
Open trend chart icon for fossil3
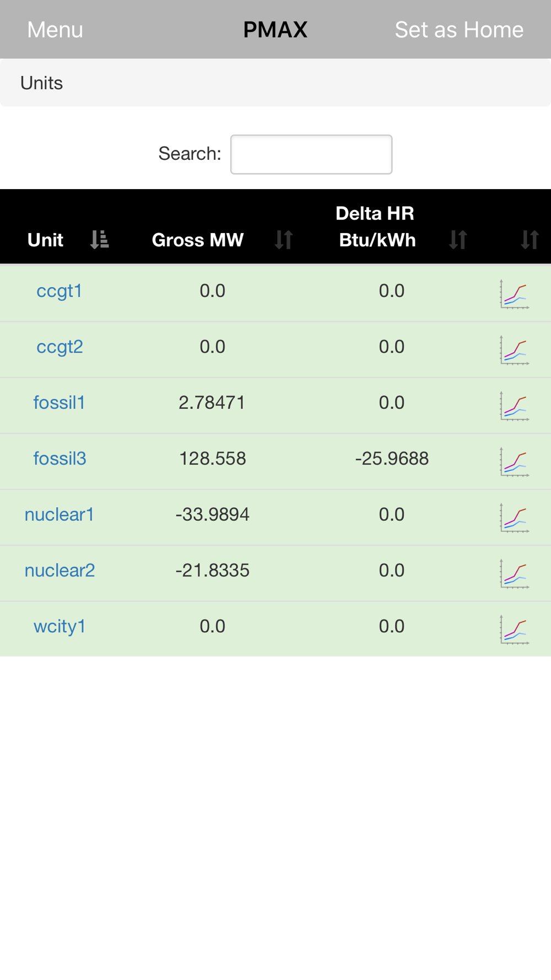(515, 462)
